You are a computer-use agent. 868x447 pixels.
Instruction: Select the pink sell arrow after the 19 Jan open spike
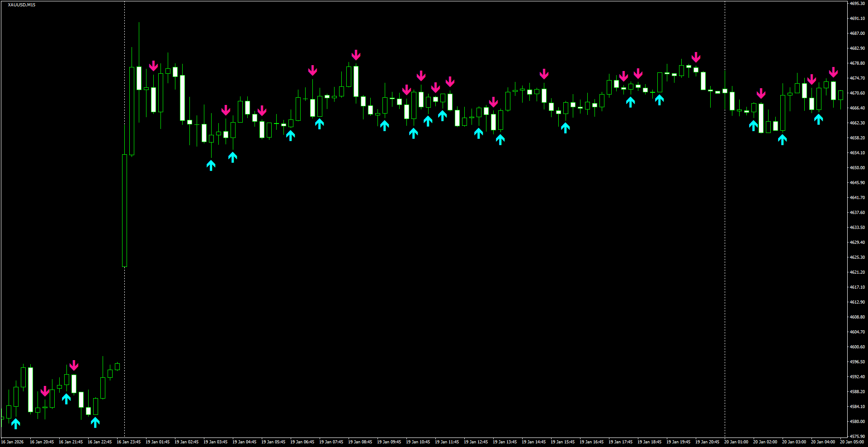[153, 66]
